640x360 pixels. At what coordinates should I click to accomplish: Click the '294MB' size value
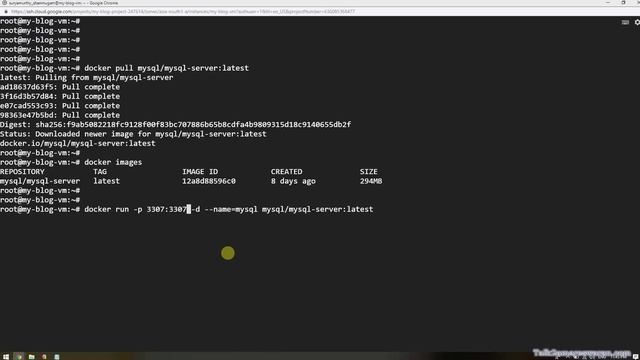click(371, 181)
